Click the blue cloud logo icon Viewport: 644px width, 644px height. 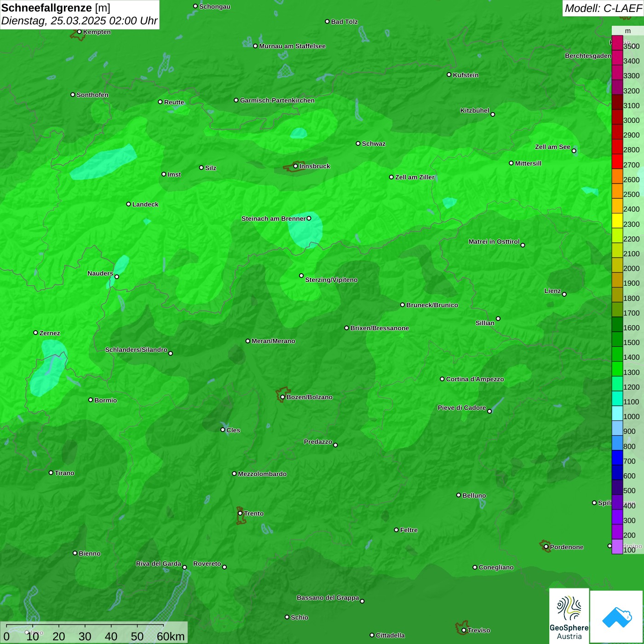(616, 617)
